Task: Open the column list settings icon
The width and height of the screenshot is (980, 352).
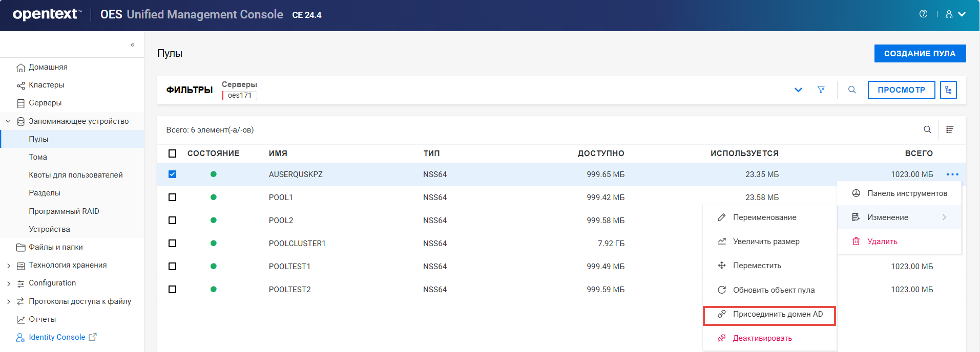Action: [x=950, y=129]
